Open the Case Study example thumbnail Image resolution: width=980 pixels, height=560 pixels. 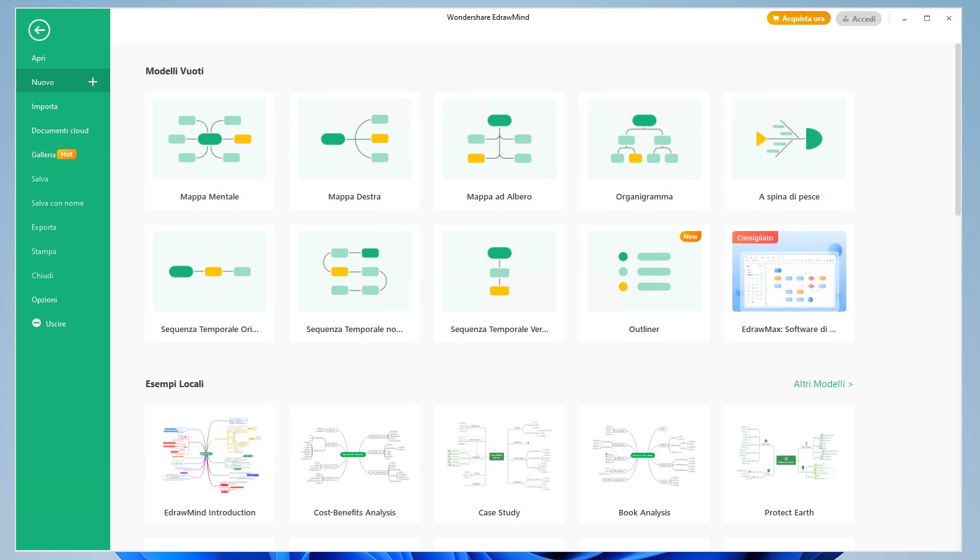500,455
